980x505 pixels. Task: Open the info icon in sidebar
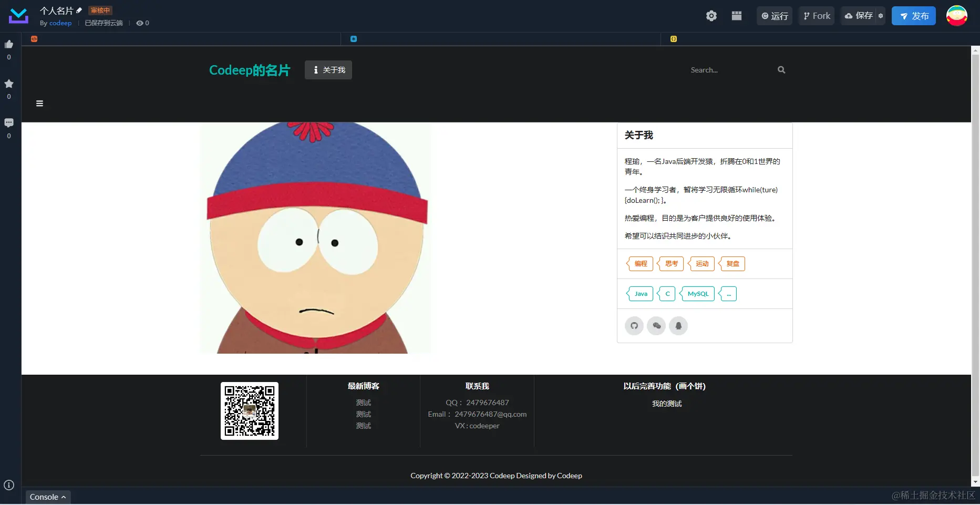tap(9, 485)
